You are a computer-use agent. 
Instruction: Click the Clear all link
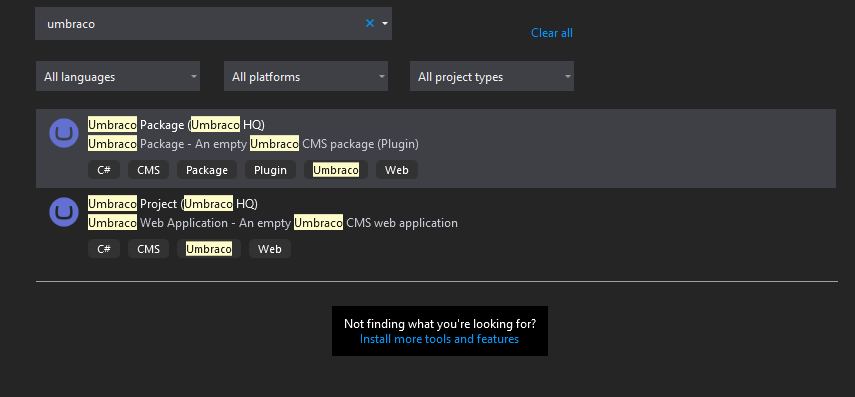552,33
